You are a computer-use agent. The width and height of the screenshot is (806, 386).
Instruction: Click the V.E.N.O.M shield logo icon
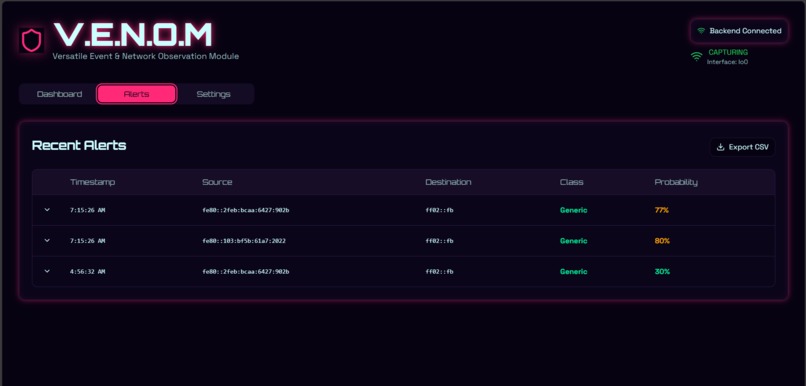click(x=31, y=40)
